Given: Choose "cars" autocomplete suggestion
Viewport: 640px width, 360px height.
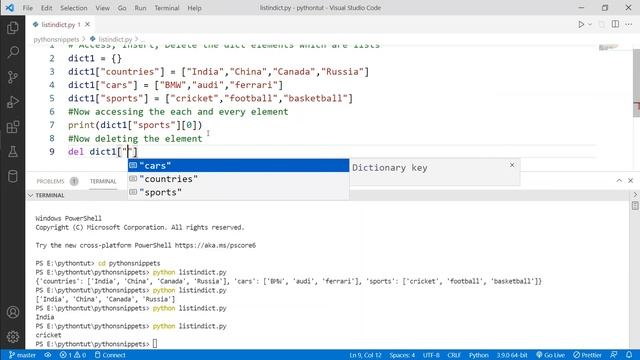Looking at the screenshot, I should [x=238, y=165].
